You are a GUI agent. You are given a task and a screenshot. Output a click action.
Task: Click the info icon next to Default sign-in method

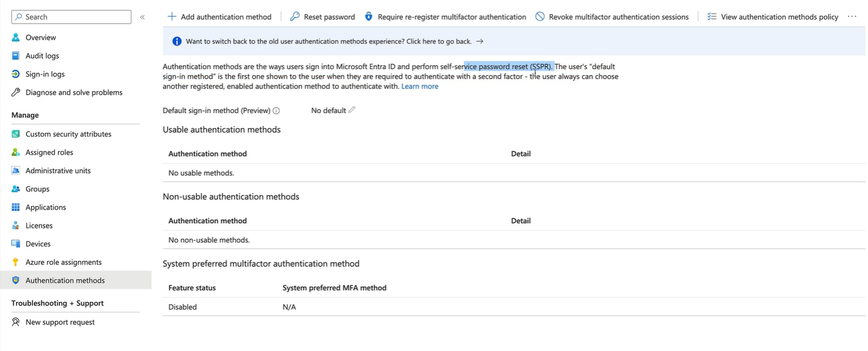pos(276,111)
